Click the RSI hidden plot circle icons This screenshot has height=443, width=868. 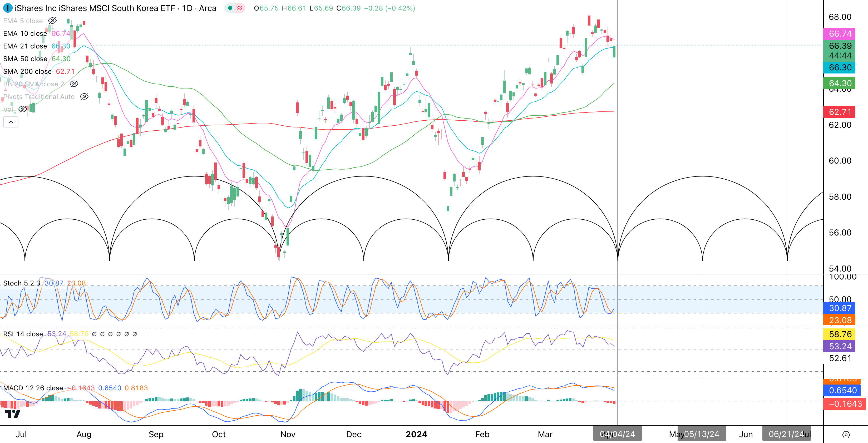pyautogui.click(x=114, y=334)
